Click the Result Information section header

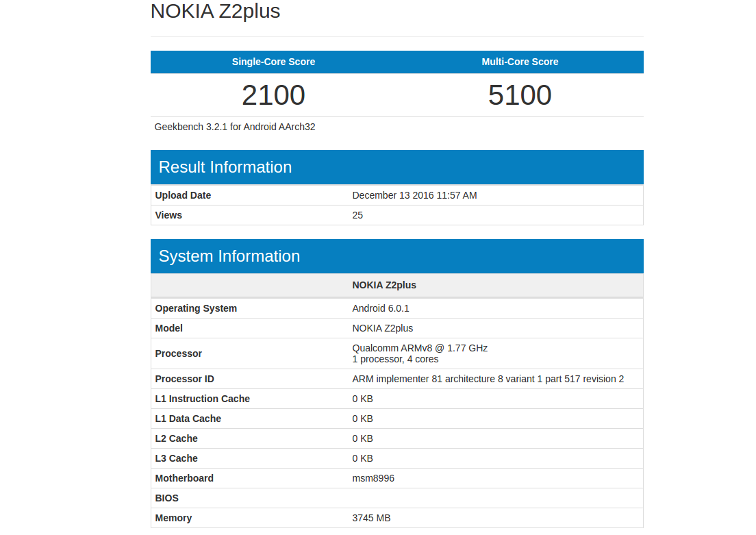pyautogui.click(x=396, y=167)
